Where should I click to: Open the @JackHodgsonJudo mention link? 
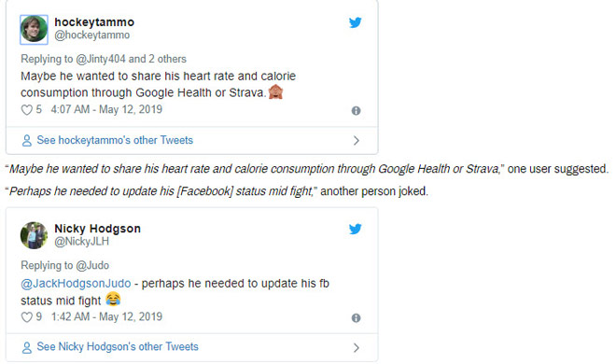(x=76, y=284)
